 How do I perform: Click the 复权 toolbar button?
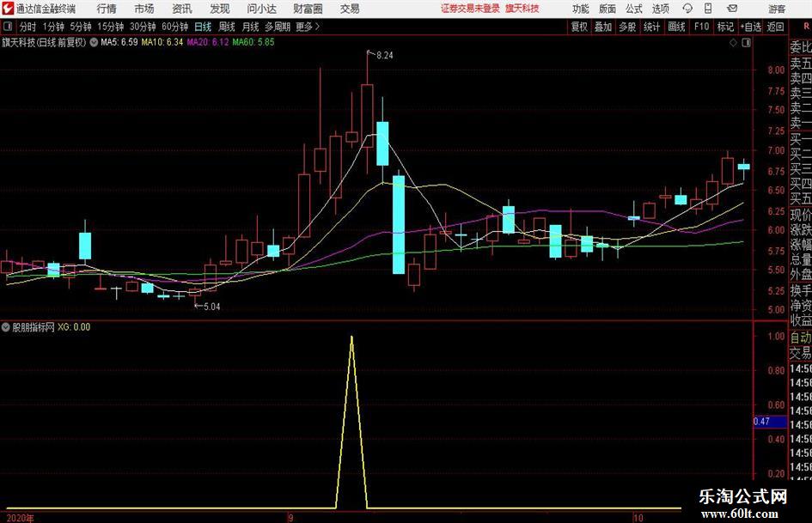tap(579, 27)
